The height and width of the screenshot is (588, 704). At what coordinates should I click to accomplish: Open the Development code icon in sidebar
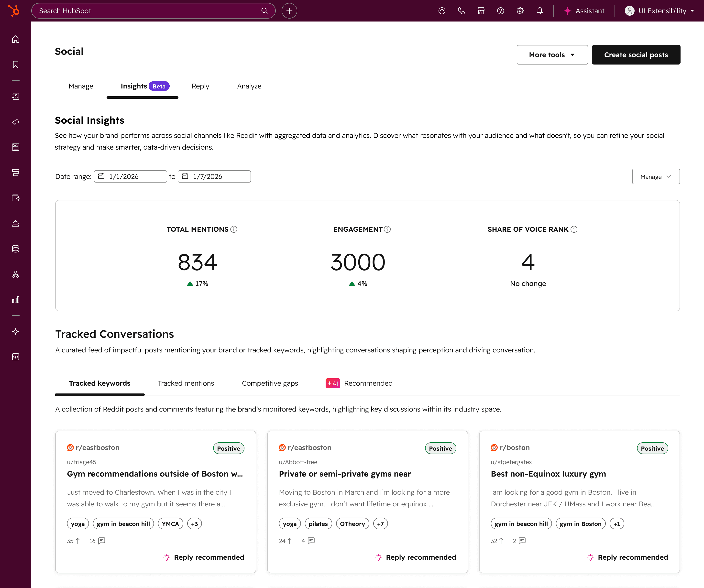pyautogui.click(x=15, y=357)
